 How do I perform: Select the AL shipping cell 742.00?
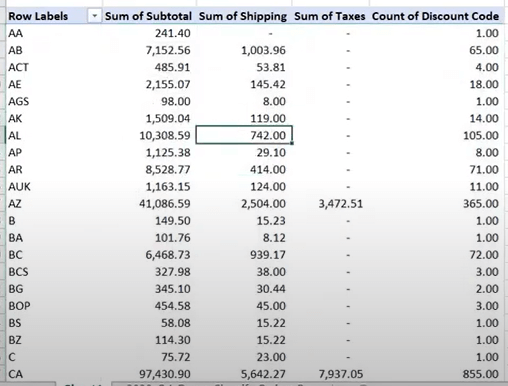244,135
